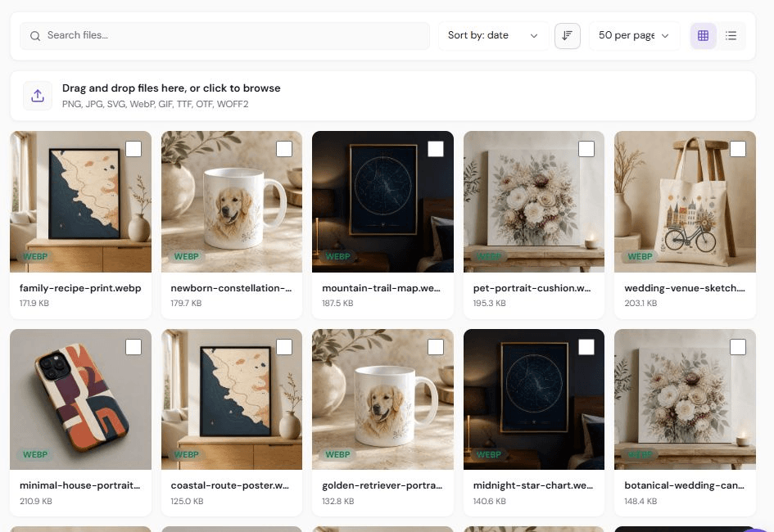Select golden-retriever-portrait file checkbox

[436, 347]
